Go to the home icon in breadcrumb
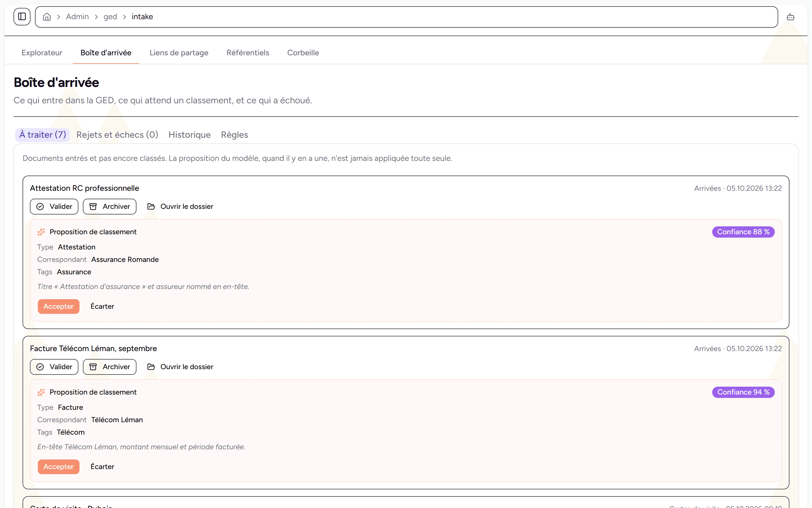The image size is (812, 508). click(x=47, y=17)
